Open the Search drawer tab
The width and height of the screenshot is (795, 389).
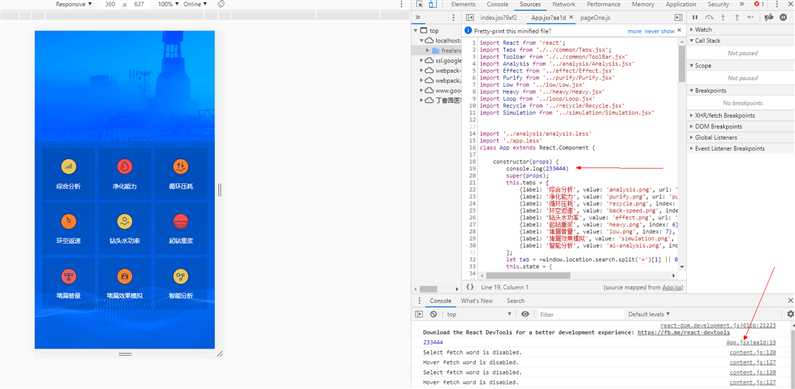click(x=516, y=301)
